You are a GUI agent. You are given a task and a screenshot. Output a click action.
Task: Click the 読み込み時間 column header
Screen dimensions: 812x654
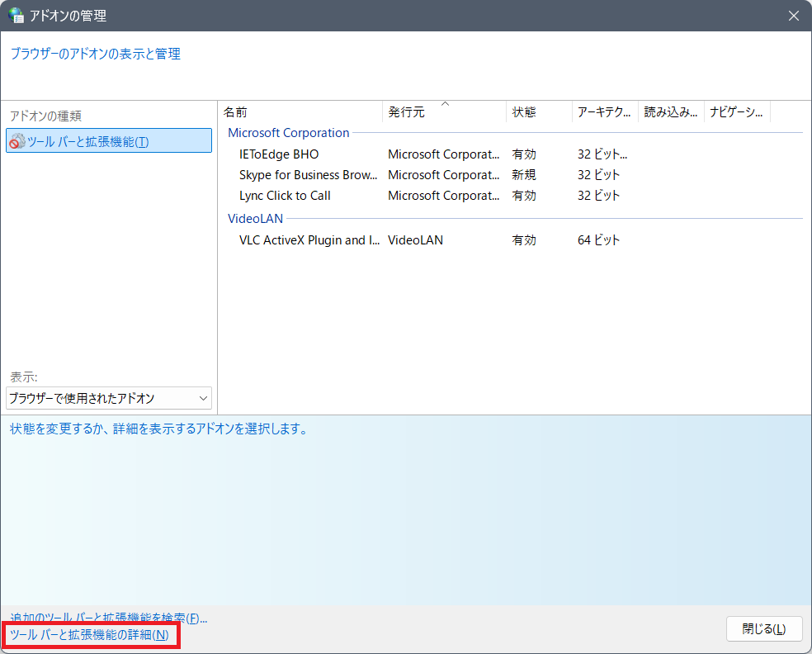pos(670,112)
